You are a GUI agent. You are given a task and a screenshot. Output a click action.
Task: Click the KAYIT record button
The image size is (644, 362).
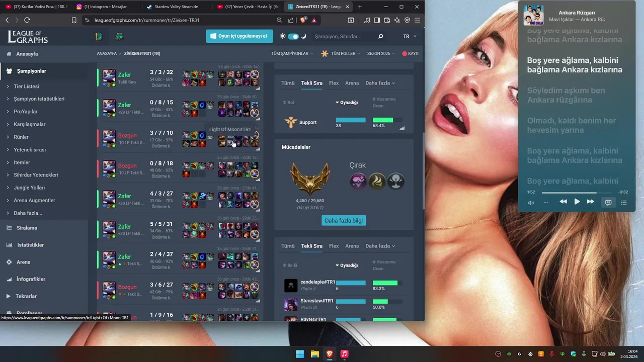click(x=411, y=53)
